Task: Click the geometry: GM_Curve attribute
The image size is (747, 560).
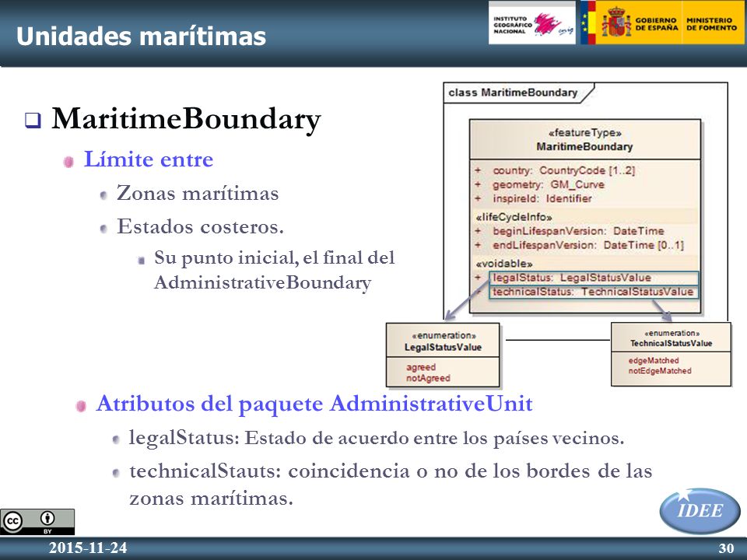Action: click(x=549, y=185)
